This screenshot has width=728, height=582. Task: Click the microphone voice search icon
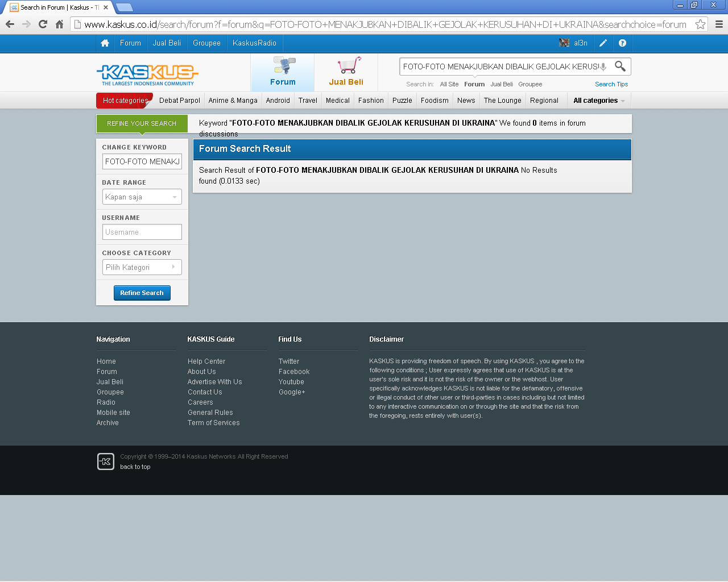tap(603, 66)
